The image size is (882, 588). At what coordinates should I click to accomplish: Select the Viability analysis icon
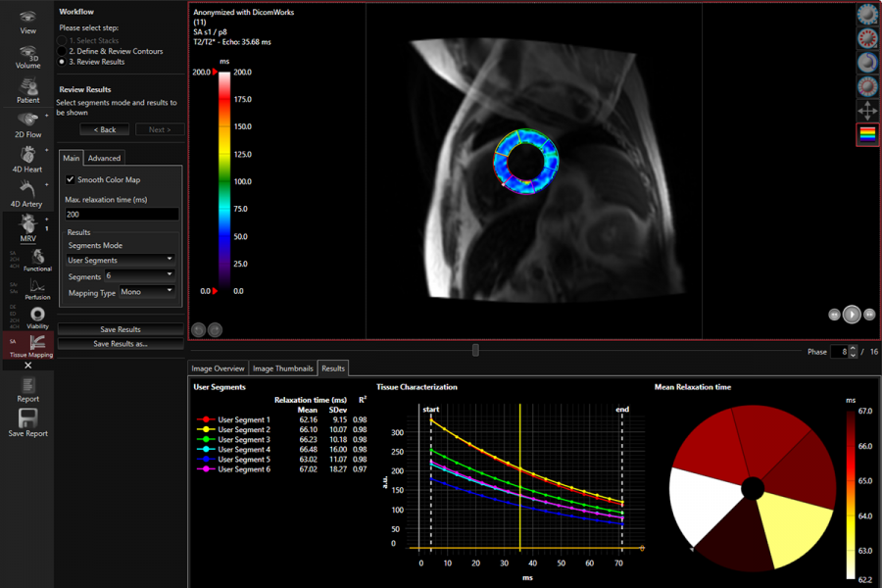pos(37,316)
